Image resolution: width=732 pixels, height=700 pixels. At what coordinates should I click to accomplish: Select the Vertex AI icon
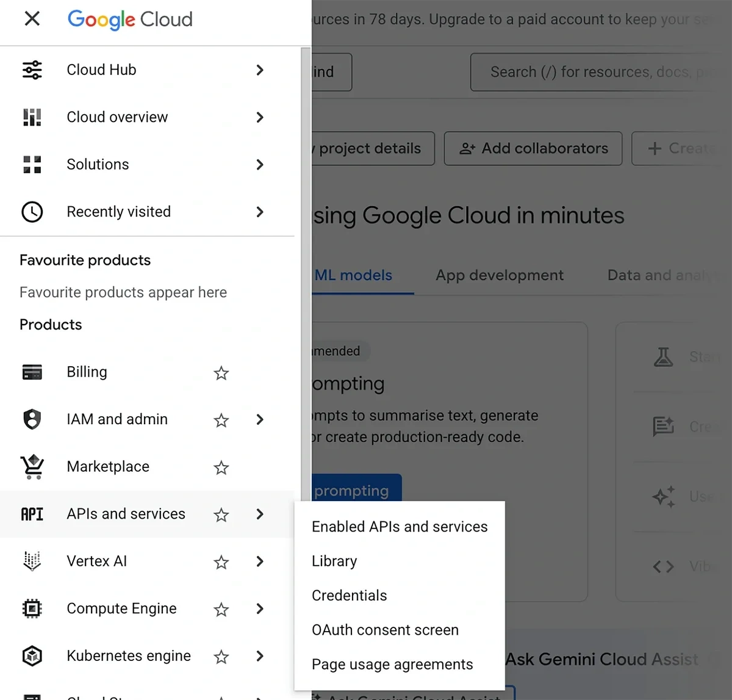32,561
